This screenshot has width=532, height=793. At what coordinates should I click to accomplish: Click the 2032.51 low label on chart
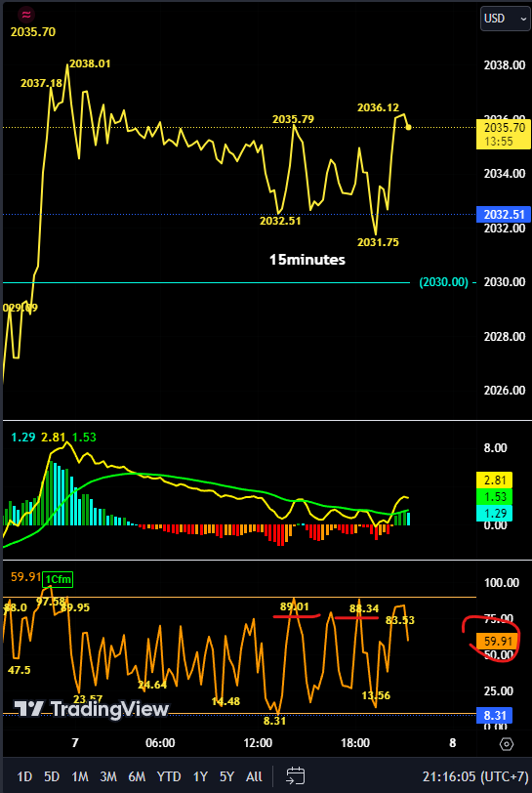click(280, 221)
